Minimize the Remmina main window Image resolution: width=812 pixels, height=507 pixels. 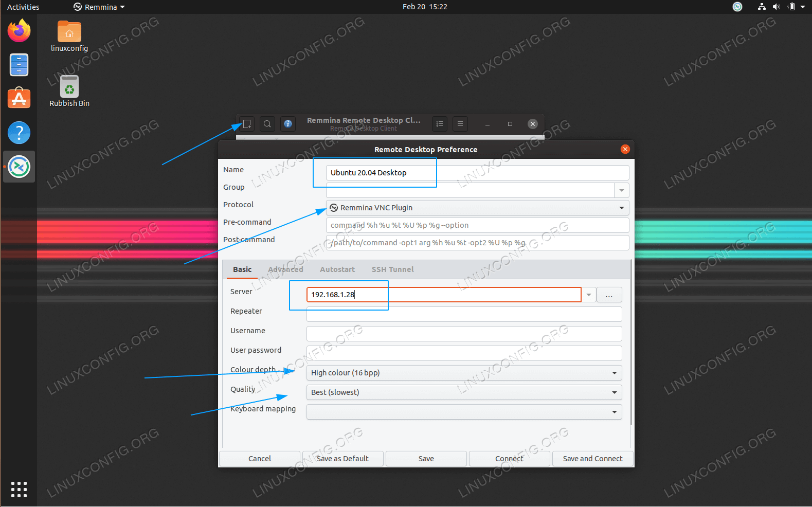(488, 124)
